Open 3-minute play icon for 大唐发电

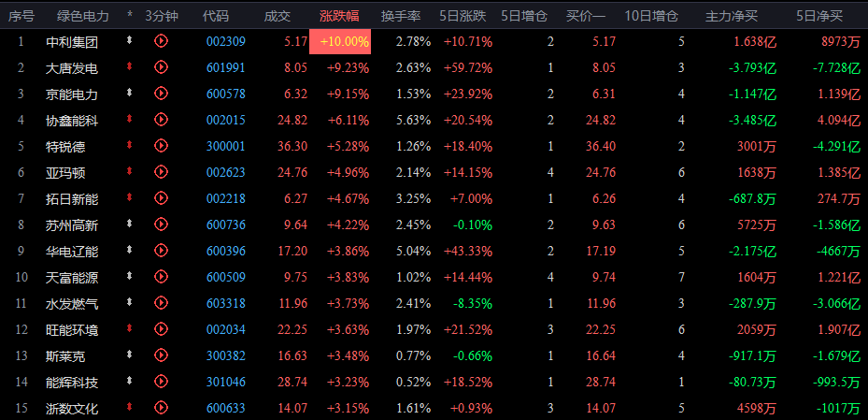coord(161,67)
